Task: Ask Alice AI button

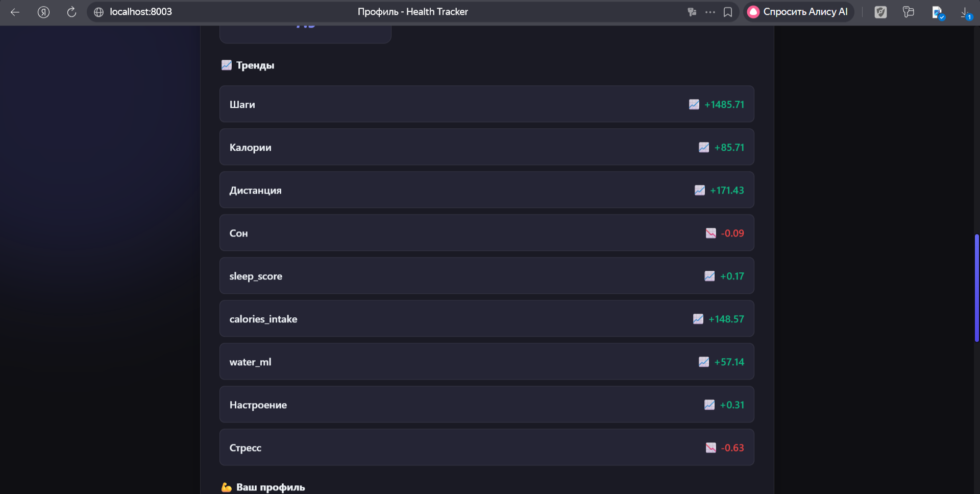Action: pos(798,12)
